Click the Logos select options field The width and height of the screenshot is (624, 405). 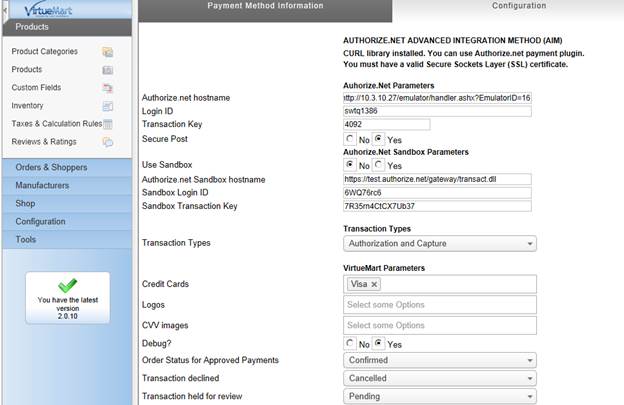coord(440,305)
